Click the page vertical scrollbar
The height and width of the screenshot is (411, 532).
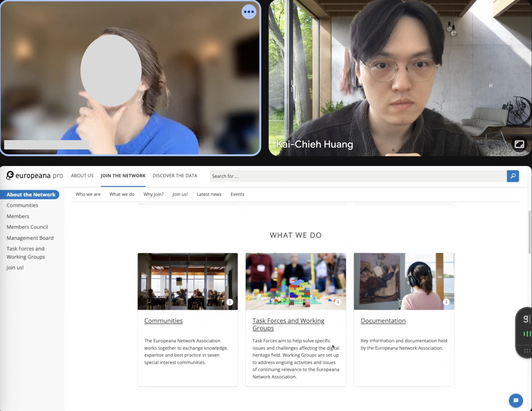tap(529, 232)
